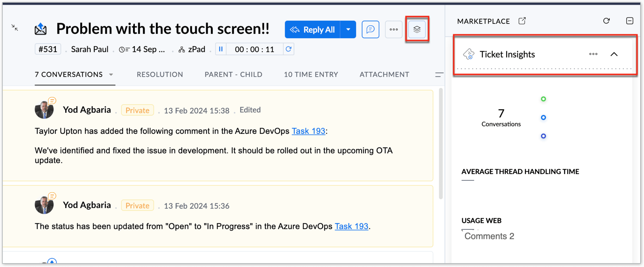This screenshot has height=267, width=644.
Task: Minimize the Marketplace side panel
Action: 630,21
